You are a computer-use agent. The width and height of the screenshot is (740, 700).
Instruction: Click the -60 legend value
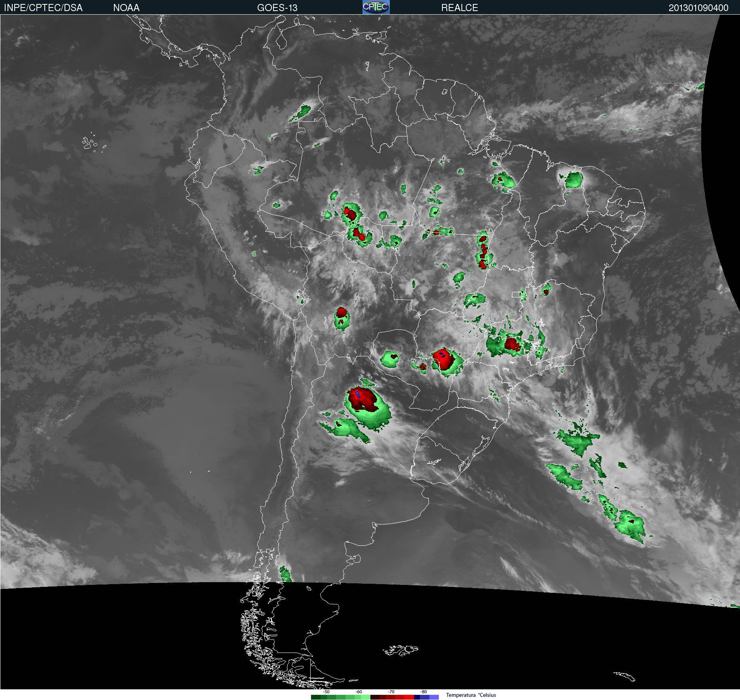pos(359,692)
